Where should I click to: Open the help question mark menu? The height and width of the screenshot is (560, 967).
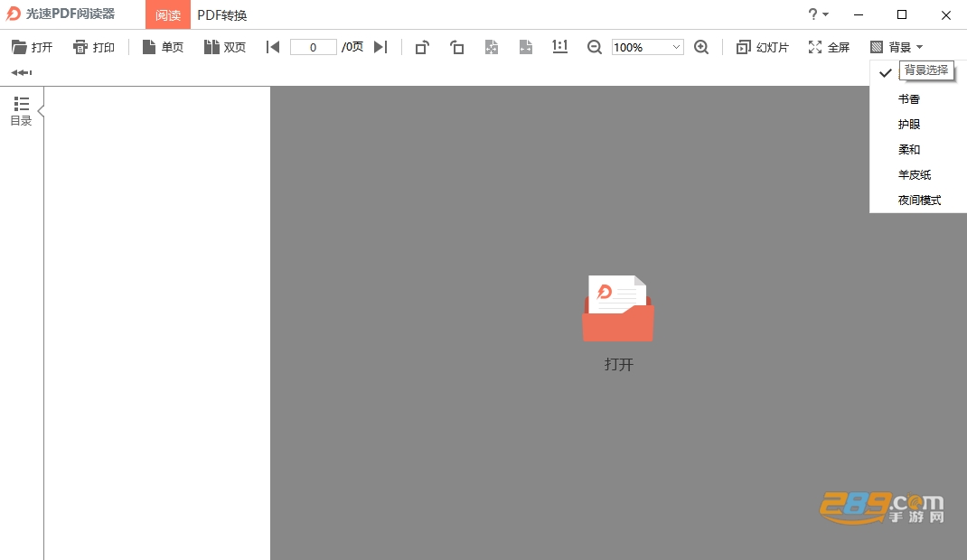coord(818,14)
